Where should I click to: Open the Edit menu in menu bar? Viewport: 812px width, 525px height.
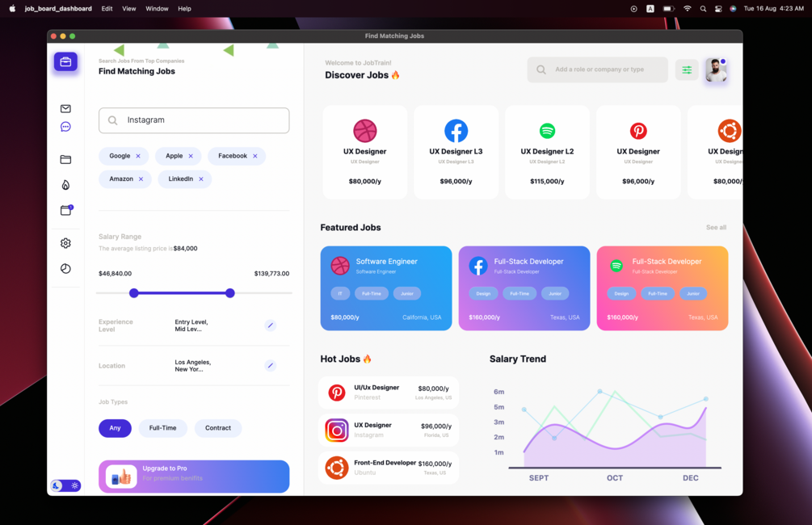point(107,9)
